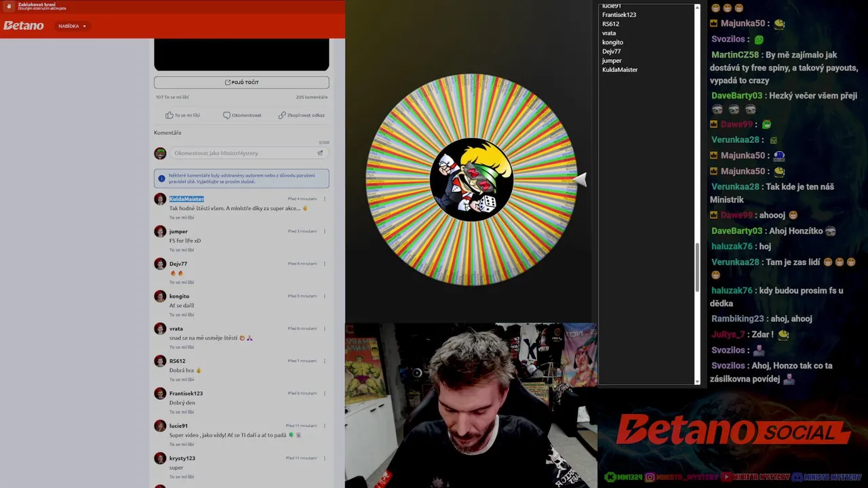
Task: Click the paper plane send comment icon
Action: click(320, 153)
